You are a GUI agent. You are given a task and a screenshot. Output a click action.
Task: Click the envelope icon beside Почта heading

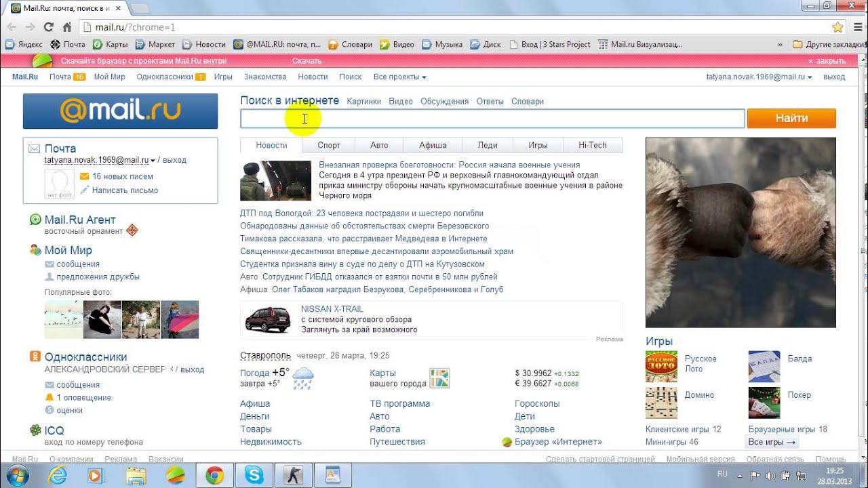pyautogui.click(x=34, y=148)
